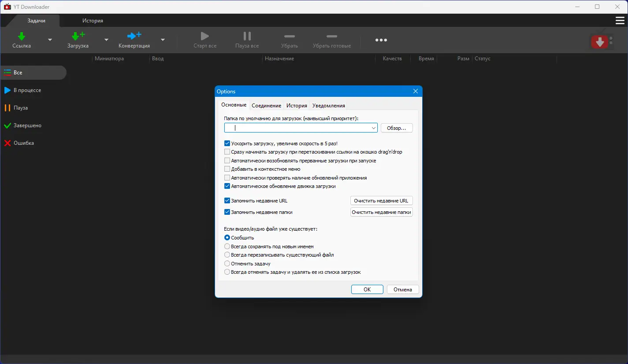Select Всегда отменять задачу и удалять
The height and width of the screenshot is (364, 628).
point(227,272)
